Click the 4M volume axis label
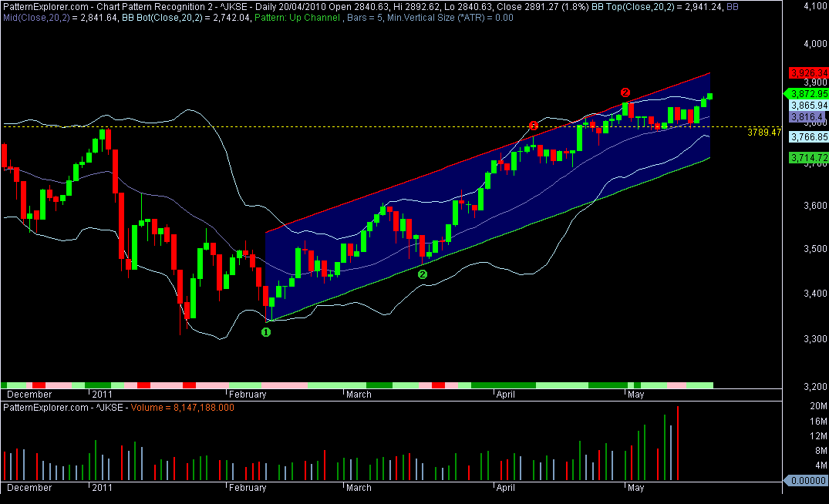 pyautogui.click(x=821, y=465)
